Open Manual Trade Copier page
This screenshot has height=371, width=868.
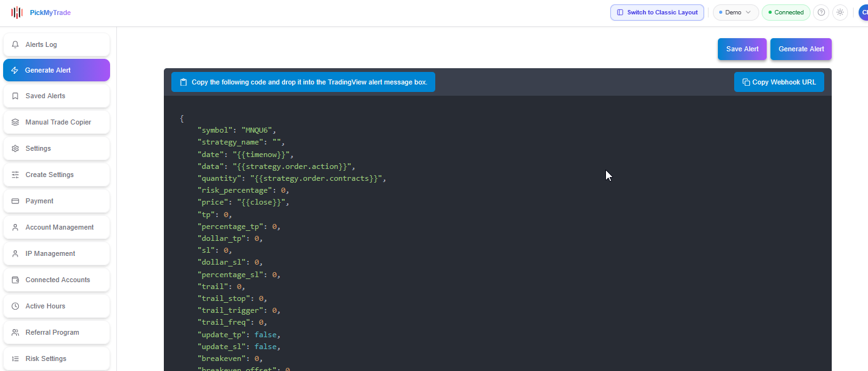(x=56, y=122)
